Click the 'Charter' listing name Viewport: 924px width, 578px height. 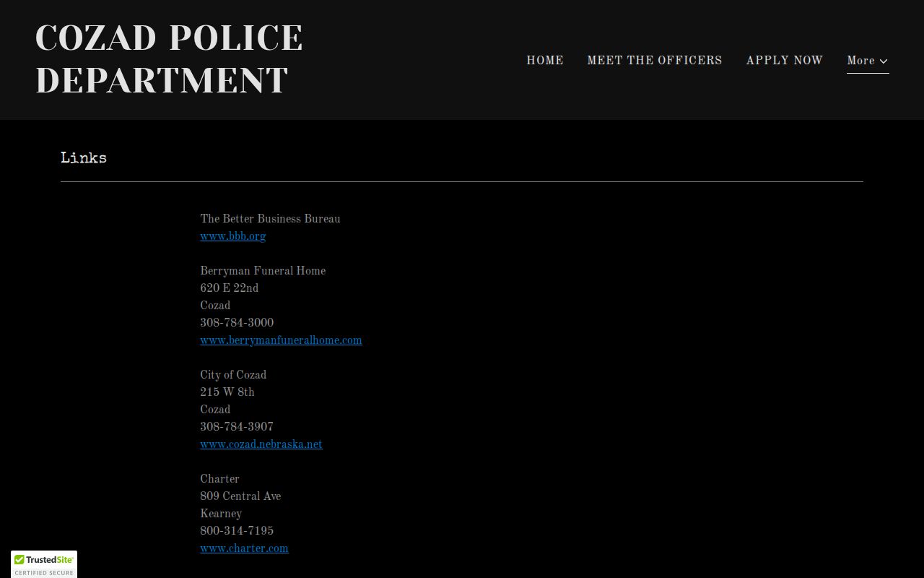[x=219, y=479]
